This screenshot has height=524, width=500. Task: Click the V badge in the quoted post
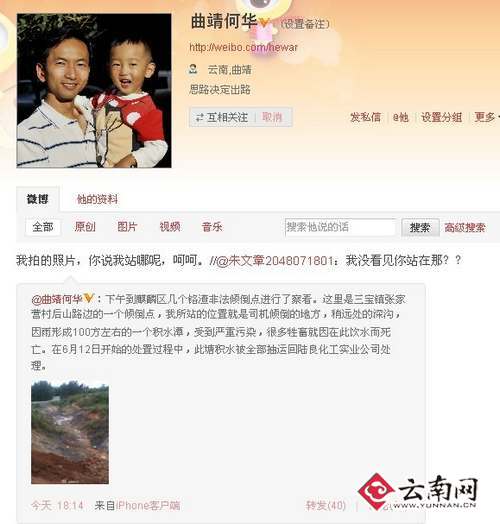tap(89, 297)
